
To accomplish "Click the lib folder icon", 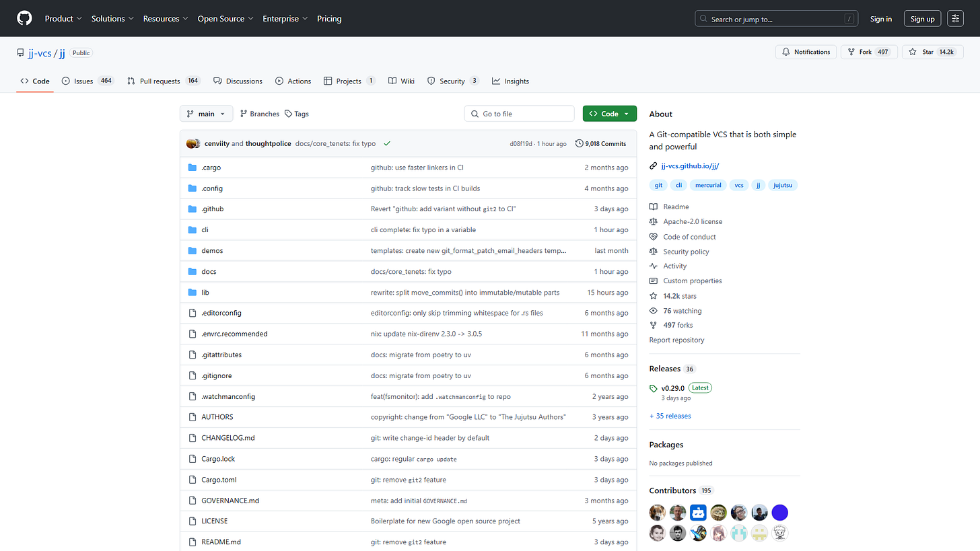I will [x=193, y=293].
